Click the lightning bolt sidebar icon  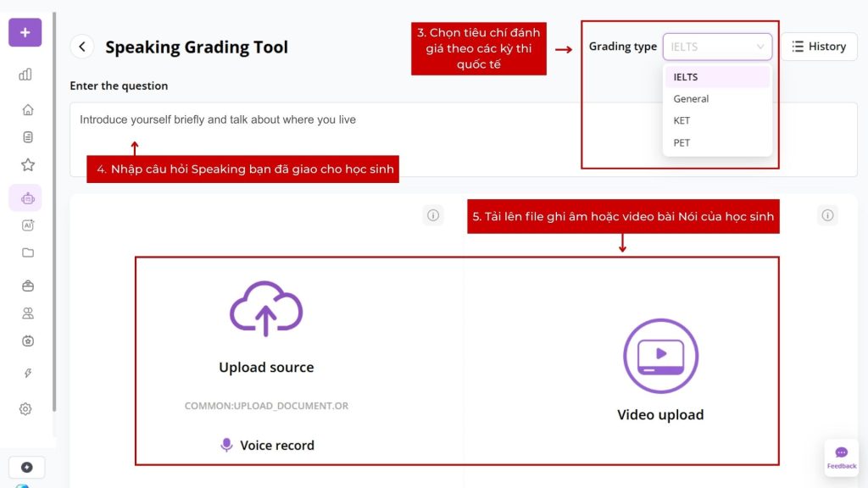[27, 374]
